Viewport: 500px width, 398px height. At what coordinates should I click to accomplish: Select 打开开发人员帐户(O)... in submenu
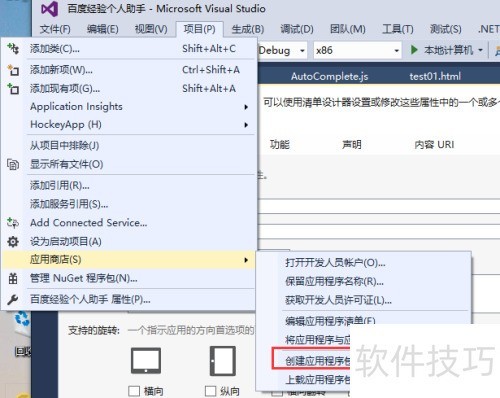(363, 263)
